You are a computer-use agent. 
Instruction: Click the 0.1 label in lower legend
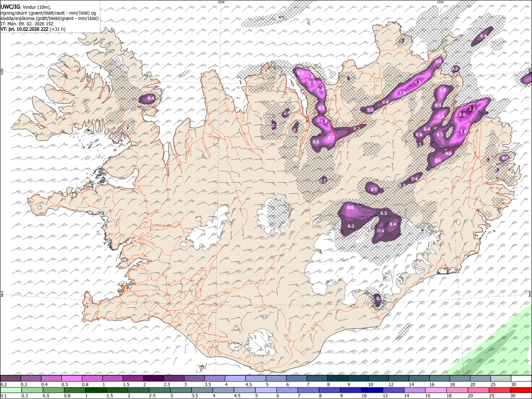[4, 396]
